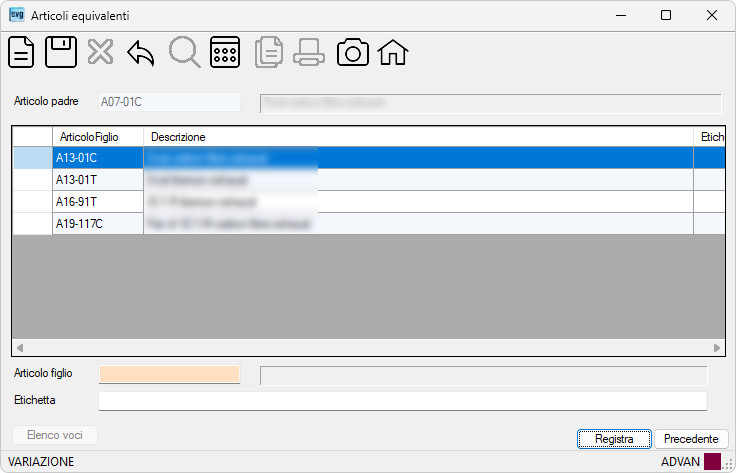Screen dimensions: 736x473
Task: Click the copy documents icon
Action: tap(269, 52)
